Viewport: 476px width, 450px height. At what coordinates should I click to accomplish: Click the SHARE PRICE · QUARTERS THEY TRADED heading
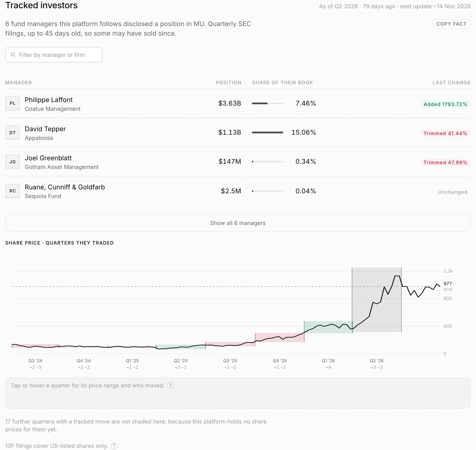pos(59,243)
